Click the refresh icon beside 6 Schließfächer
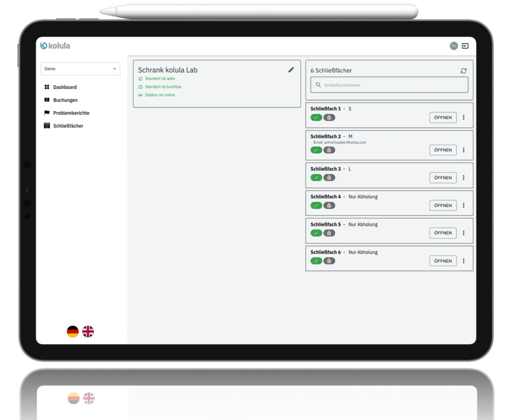This screenshot has height=420, width=514. tap(463, 71)
